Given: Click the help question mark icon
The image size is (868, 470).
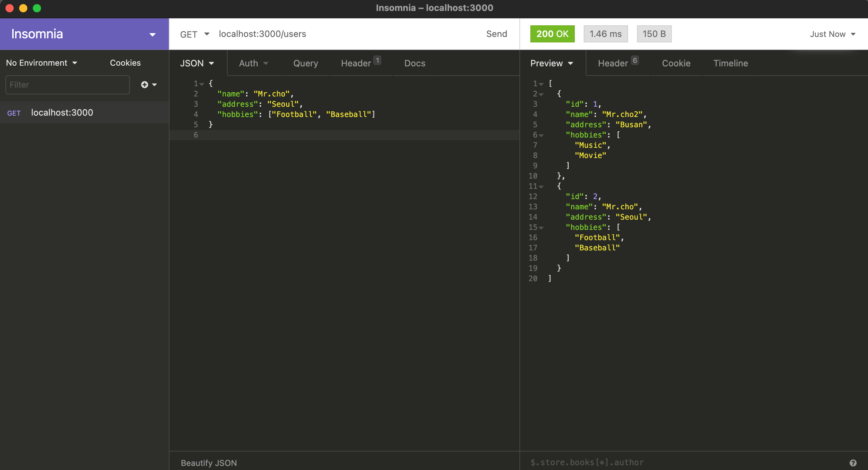Looking at the screenshot, I should [x=853, y=462].
